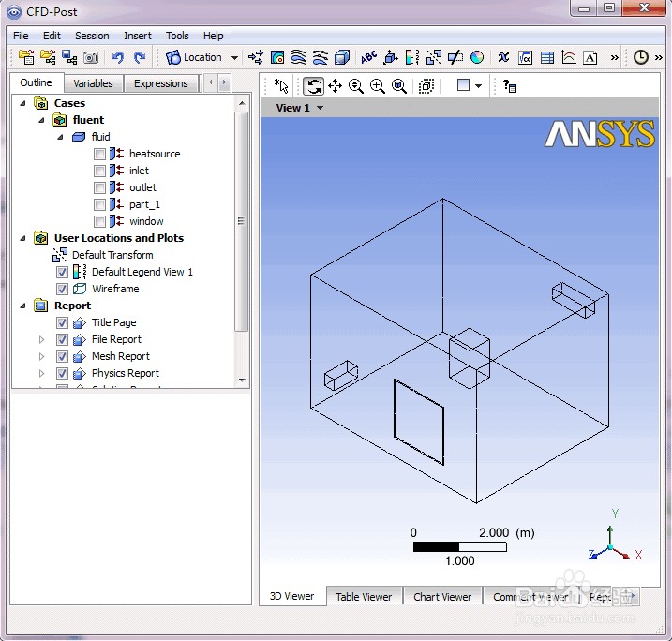Undo the last action
672x641 pixels.
pos(118,57)
